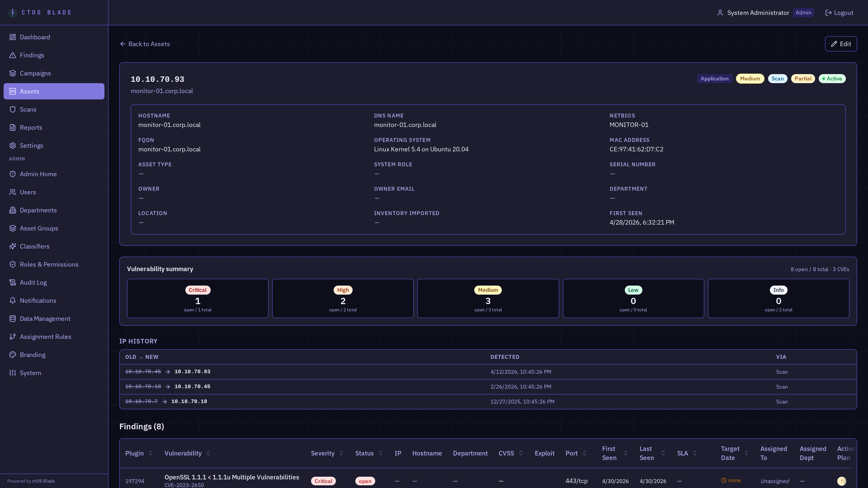Click Back to Assets link
Screen dimensions: 868x488
pos(145,44)
